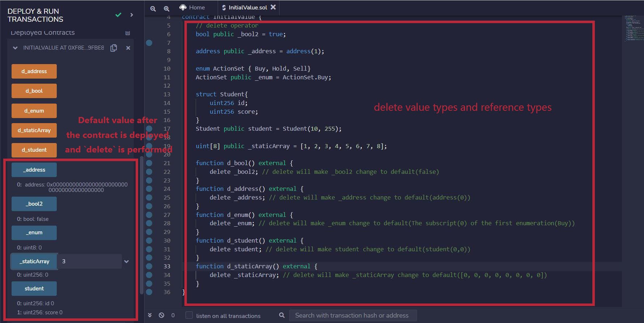Collapse the INITIALVALUE deployed contract
Image resolution: width=644 pixels, height=323 pixels.
[x=15, y=48]
